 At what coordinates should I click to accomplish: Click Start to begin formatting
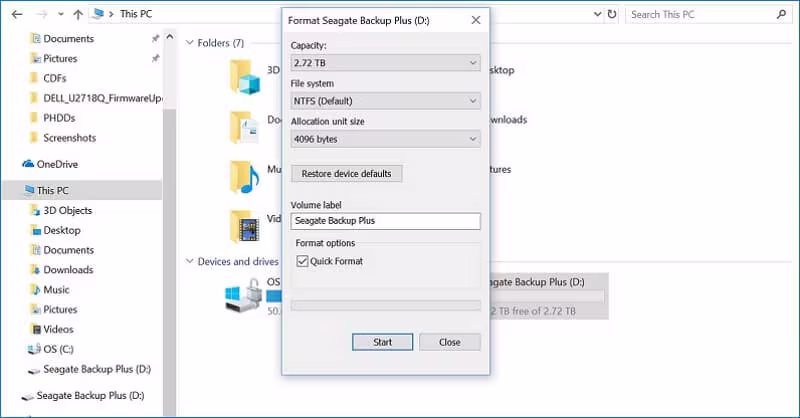[x=382, y=342]
